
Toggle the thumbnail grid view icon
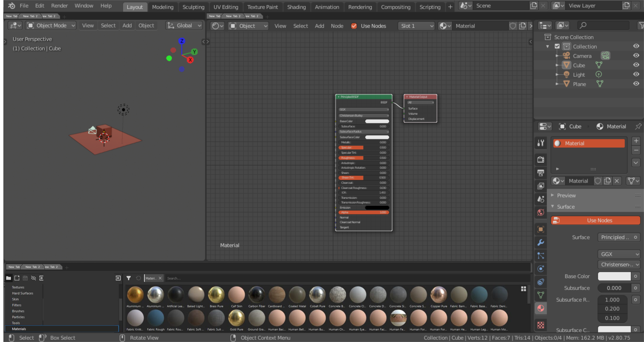(x=523, y=289)
